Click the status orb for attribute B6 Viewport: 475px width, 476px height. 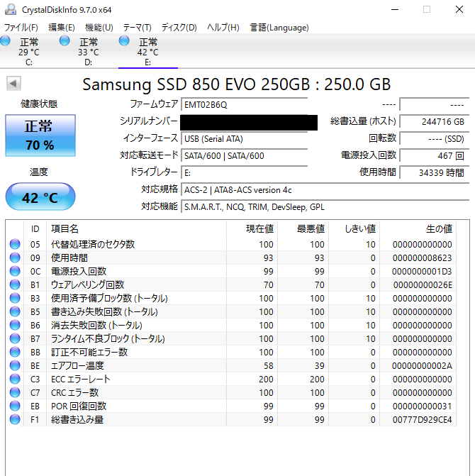click(15, 325)
